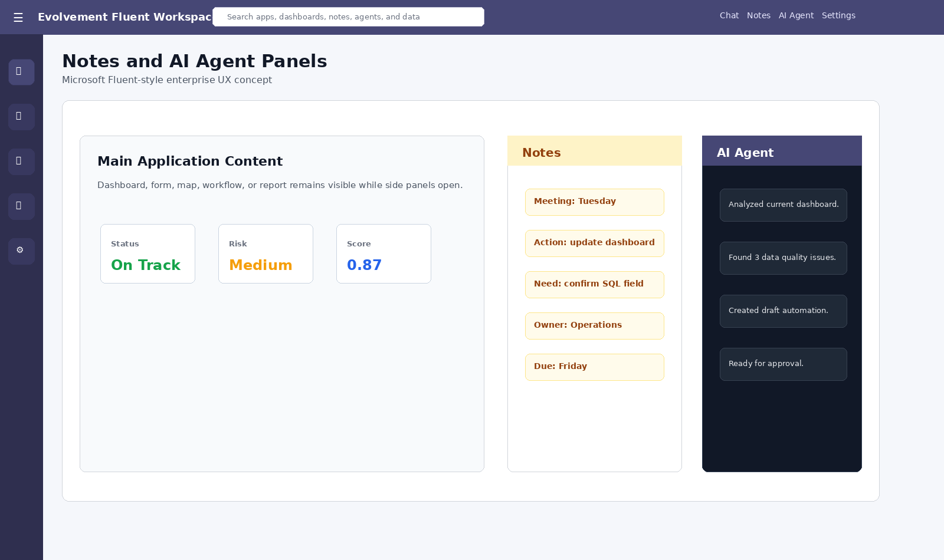Viewport: 944px width, 560px height.
Task: Select the 'Due: Friday' note
Action: point(595,367)
